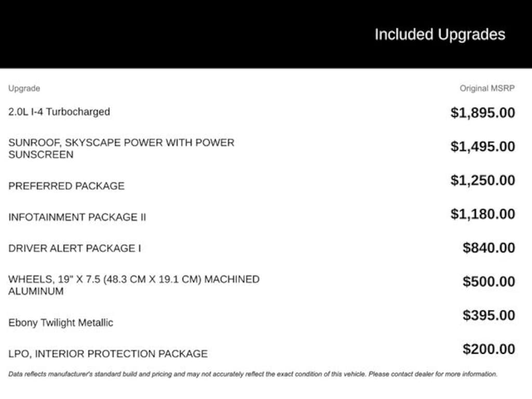Select the Preferred Package entry

click(66, 186)
